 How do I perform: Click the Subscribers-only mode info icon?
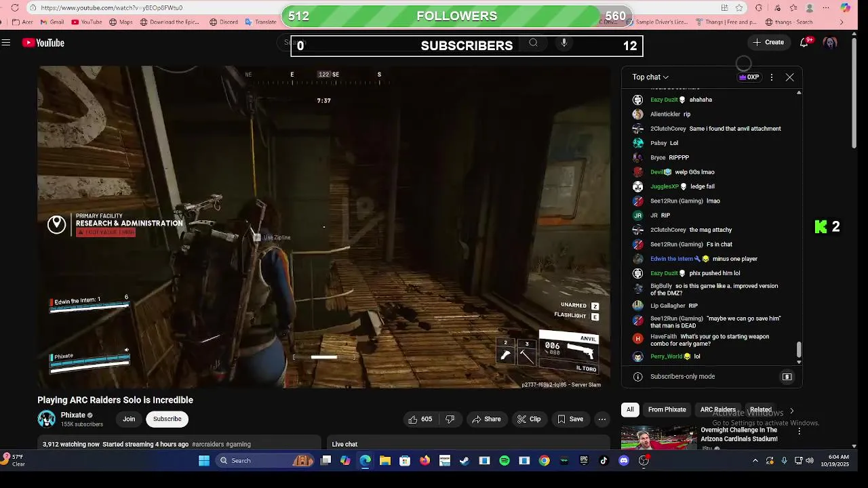click(637, 377)
